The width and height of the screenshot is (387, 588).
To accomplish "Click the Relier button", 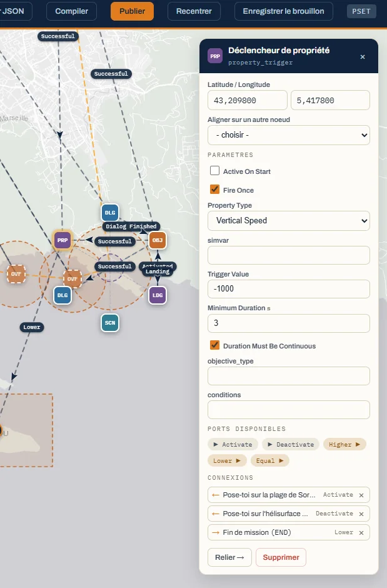I will point(229,557).
